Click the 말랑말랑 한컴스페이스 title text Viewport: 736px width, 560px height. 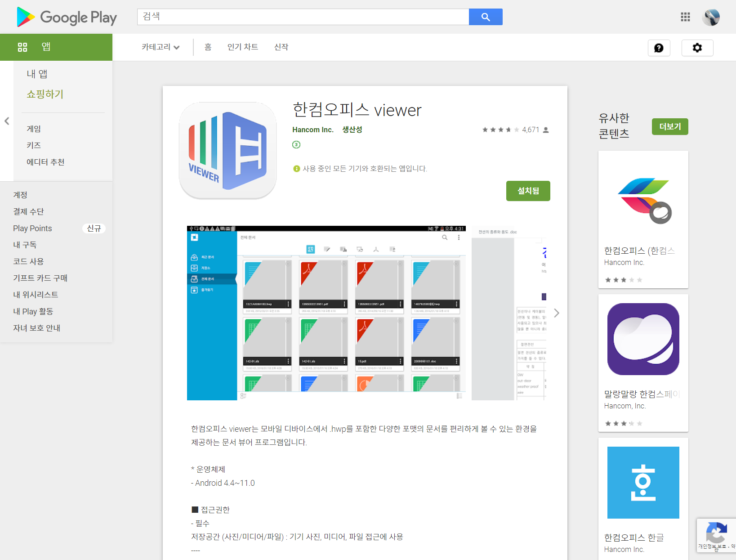[x=641, y=394]
